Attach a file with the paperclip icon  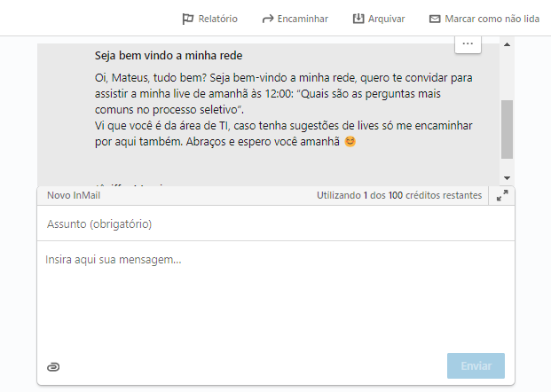[53, 366]
